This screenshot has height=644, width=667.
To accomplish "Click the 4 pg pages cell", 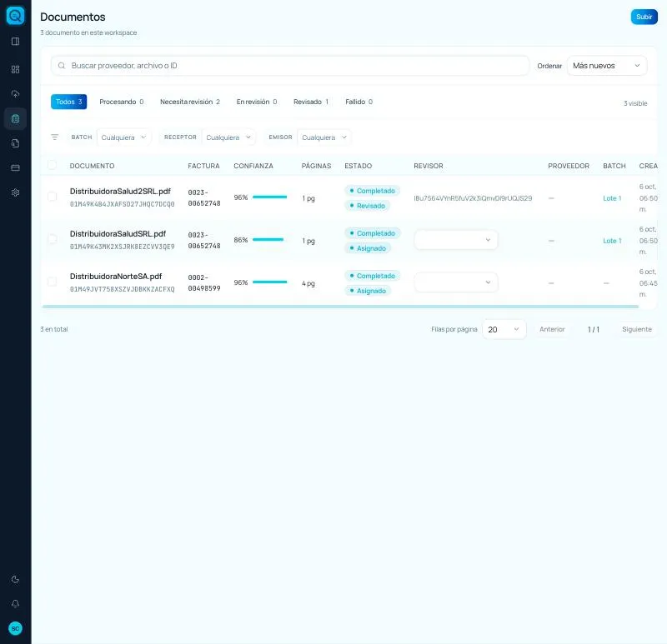I will coord(308,283).
